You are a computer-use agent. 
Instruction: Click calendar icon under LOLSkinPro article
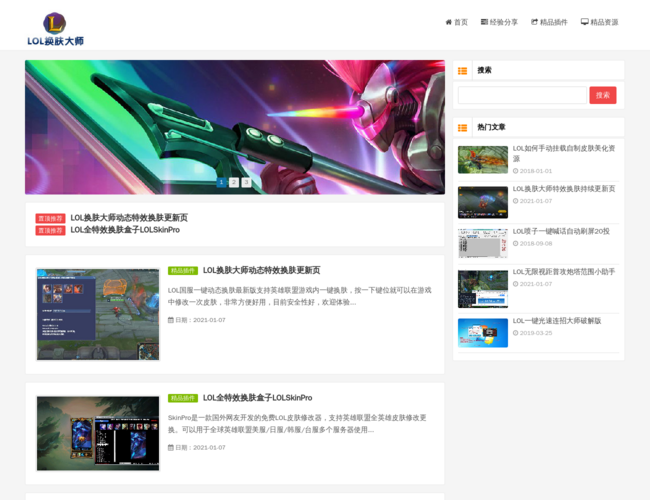point(171,448)
